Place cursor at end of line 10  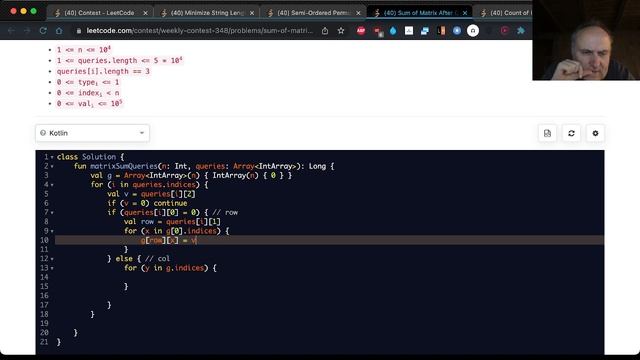197,240
